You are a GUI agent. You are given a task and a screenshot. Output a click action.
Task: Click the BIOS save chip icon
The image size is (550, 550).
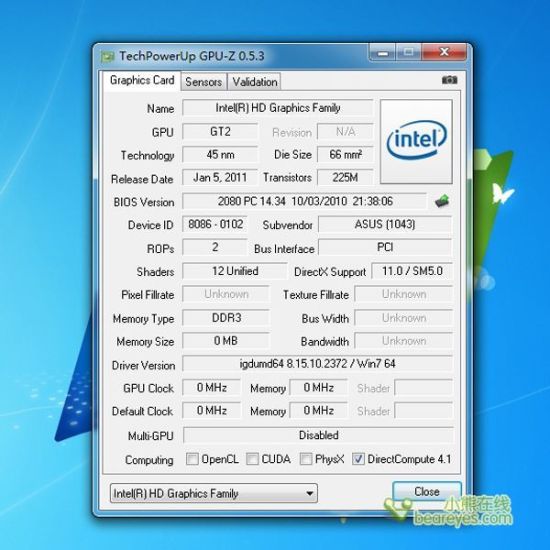click(442, 201)
